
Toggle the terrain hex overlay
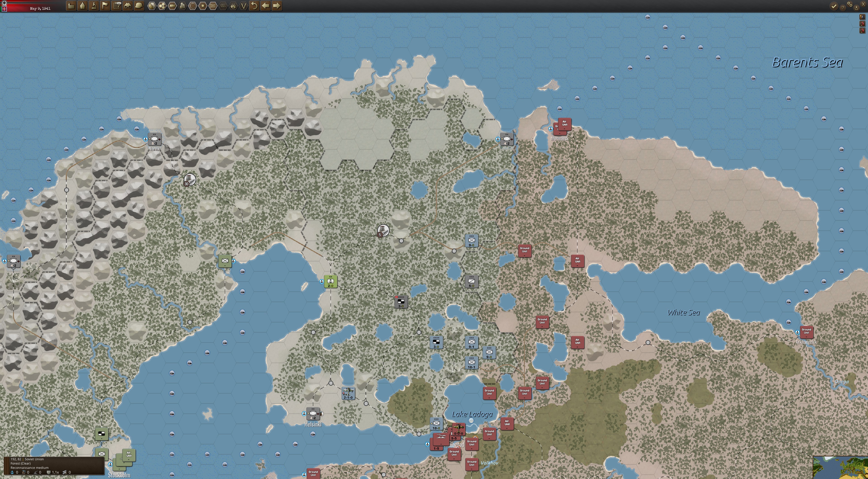point(152,6)
